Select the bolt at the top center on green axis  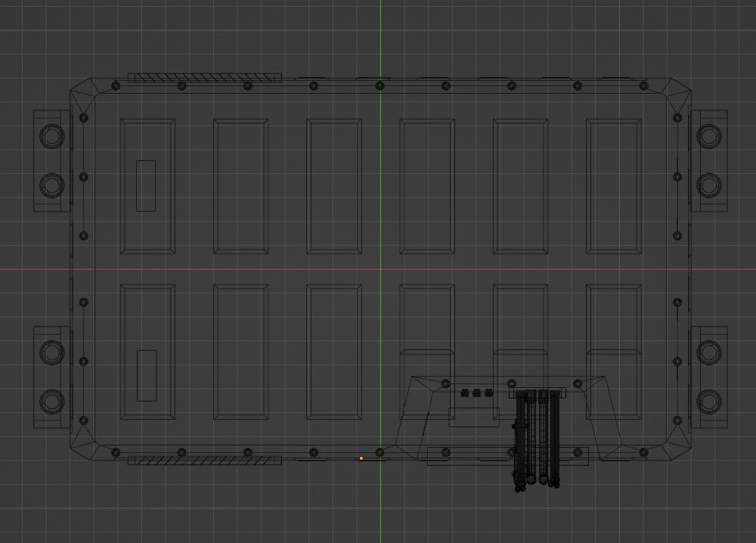380,86
